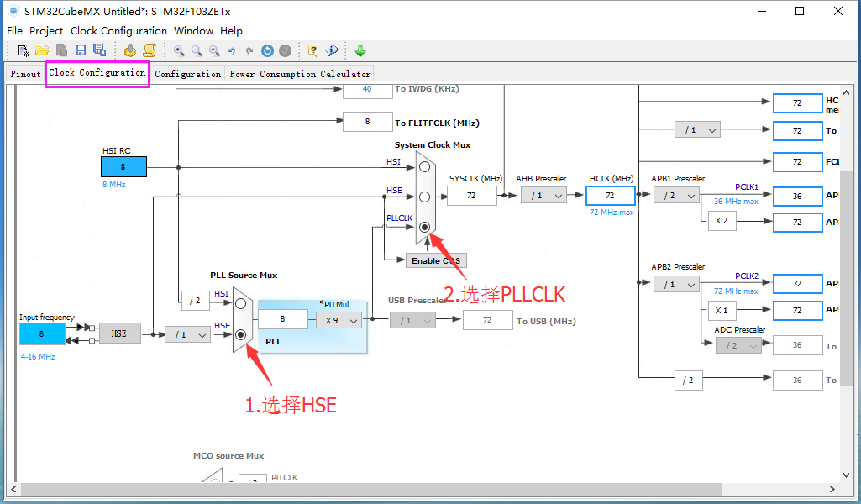The width and height of the screenshot is (861, 504).
Task: Switch to the Clock Configuration tab
Action: [97, 72]
